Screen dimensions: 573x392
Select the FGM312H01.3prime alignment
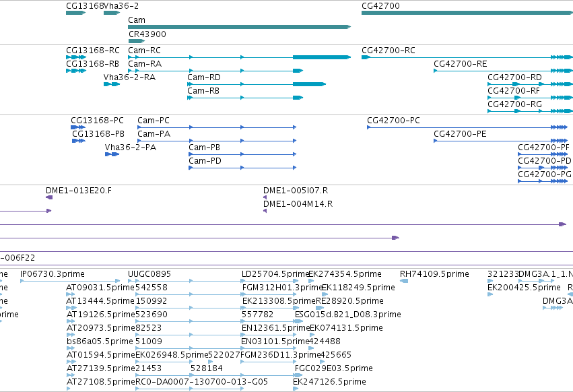click(x=269, y=294)
